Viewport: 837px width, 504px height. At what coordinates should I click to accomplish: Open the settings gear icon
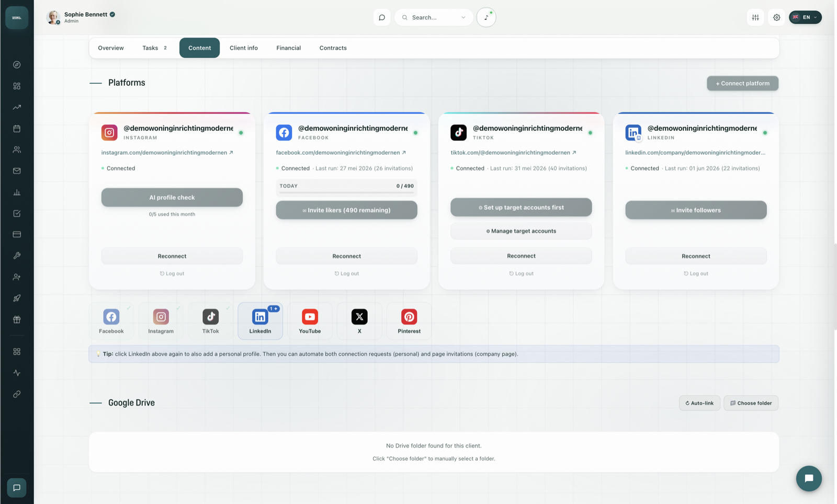click(x=777, y=17)
